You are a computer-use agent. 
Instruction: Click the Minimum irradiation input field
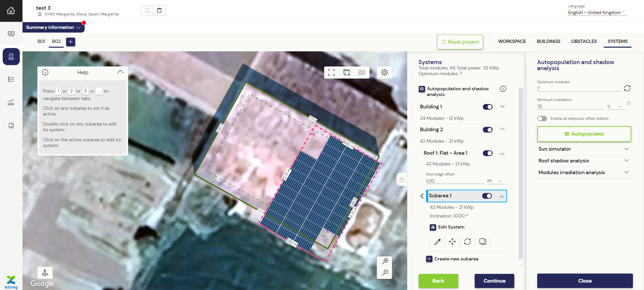click(570, 106)
